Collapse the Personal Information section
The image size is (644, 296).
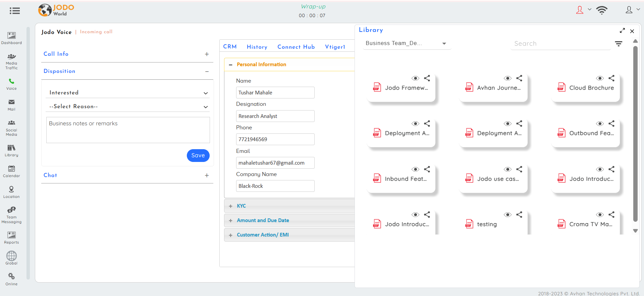pos(230,65)
